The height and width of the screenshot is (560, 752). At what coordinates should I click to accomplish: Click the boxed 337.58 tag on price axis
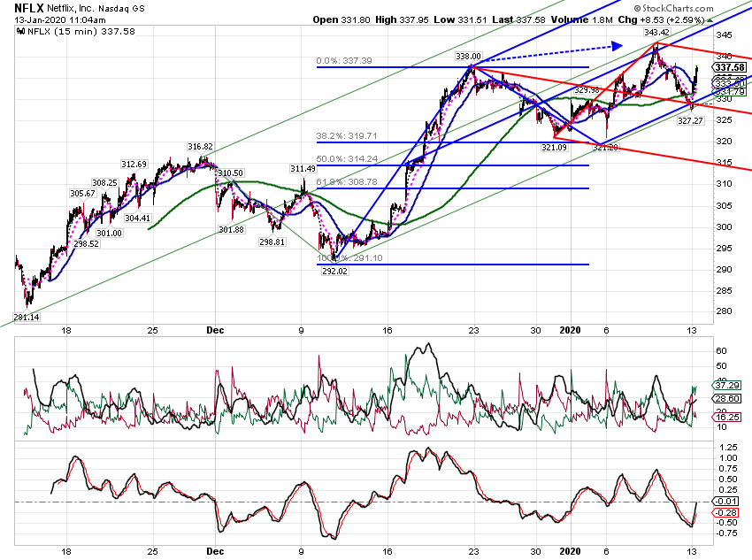(x=731, y=67)
